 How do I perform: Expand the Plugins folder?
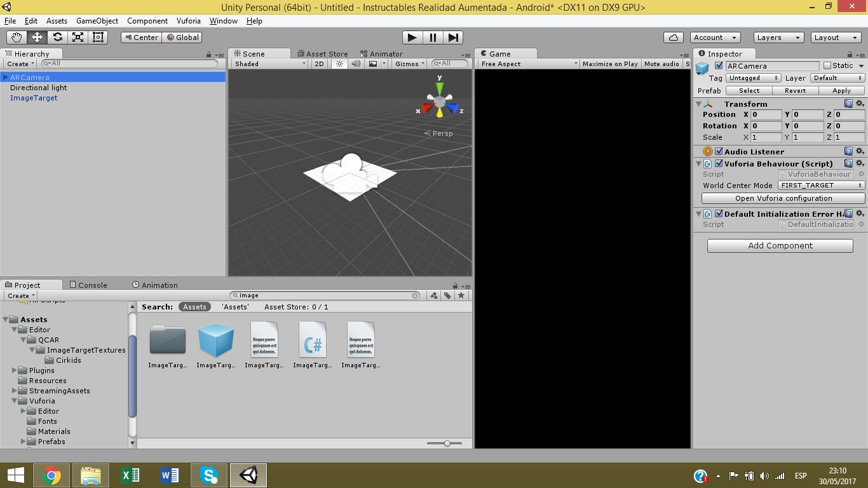(x=15, y=370)
